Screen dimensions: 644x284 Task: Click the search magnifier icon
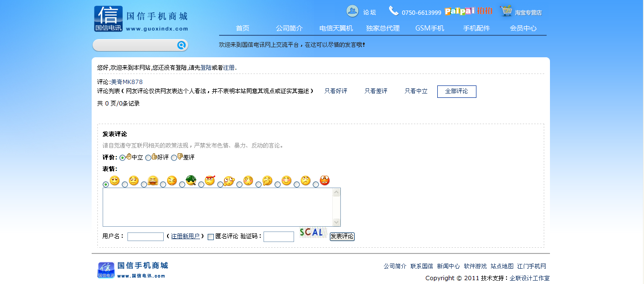click(x=181, y=45)
